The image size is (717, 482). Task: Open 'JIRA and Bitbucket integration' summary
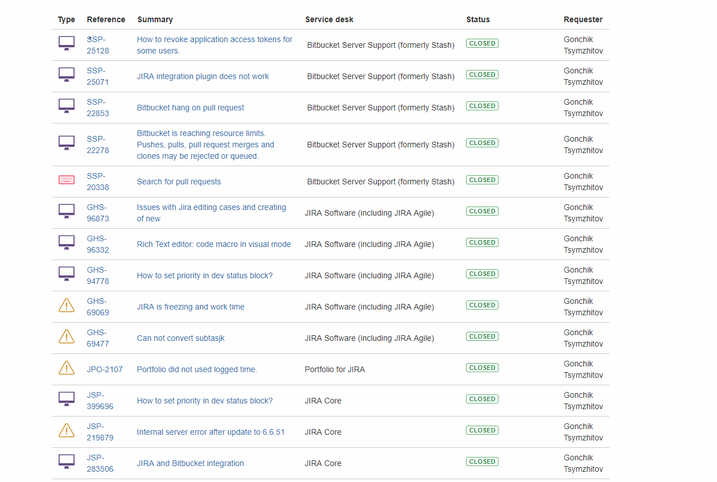point(190,463)
